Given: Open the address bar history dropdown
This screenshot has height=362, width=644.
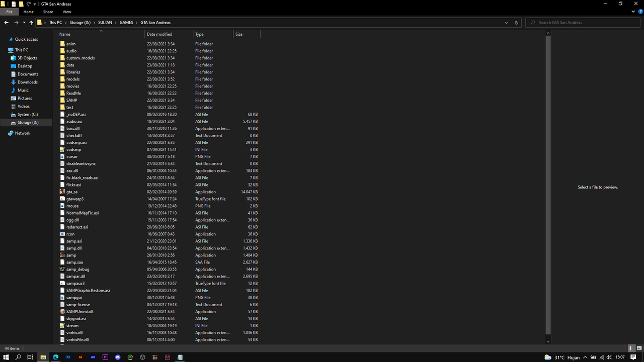Looking at the screenshot, I should [x=506, y=23].
